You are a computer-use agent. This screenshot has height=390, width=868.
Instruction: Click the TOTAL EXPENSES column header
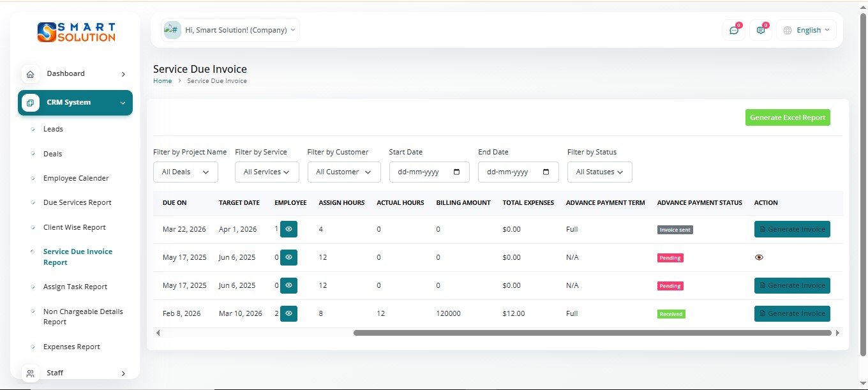(x=528, y=203)
